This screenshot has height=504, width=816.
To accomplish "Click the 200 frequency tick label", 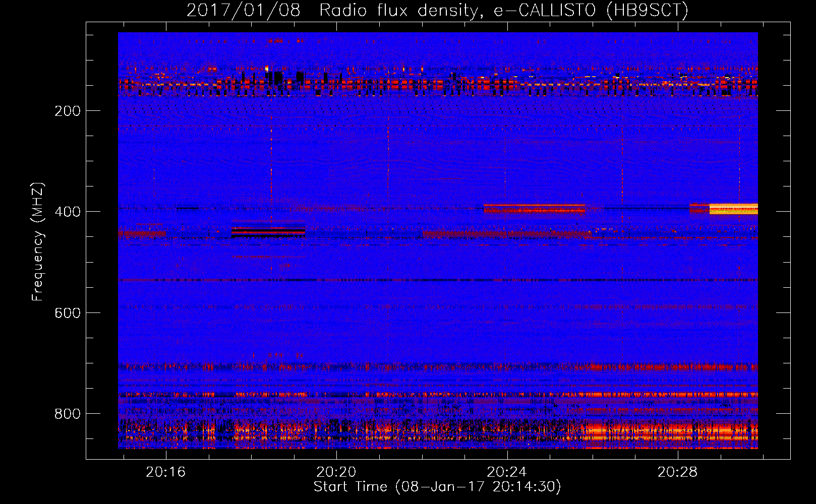I will tap(68, 111).
